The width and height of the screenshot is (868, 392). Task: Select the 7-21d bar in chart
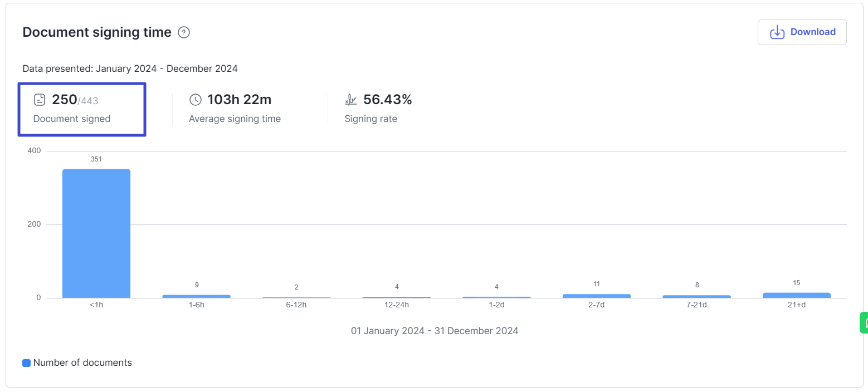(x=696, y=296)
